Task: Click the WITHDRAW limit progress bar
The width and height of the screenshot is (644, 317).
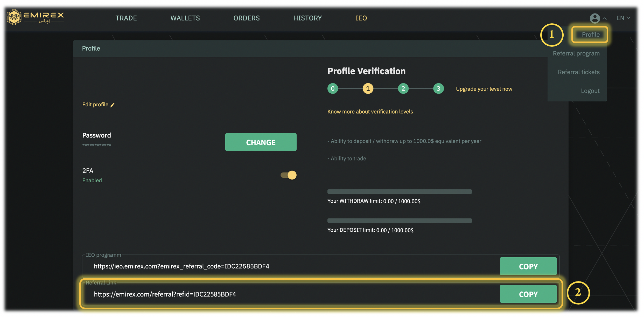Action: 400,192
